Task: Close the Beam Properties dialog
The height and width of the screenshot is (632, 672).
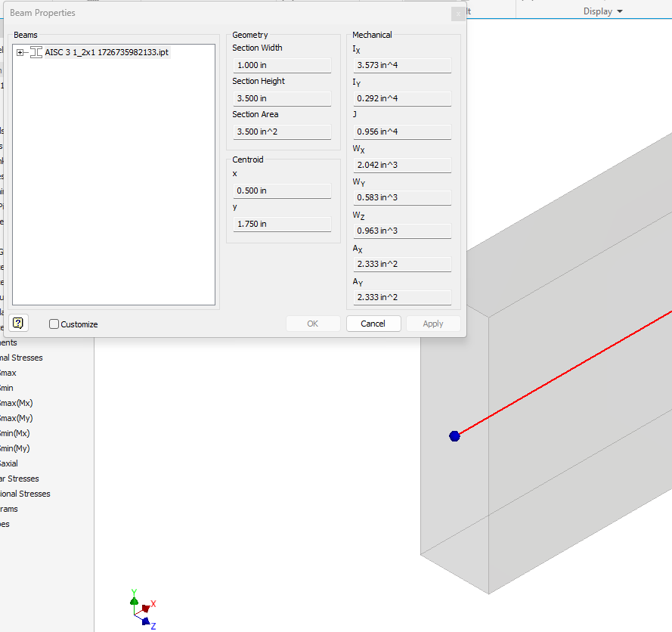Action: click(x=457, y=14)
